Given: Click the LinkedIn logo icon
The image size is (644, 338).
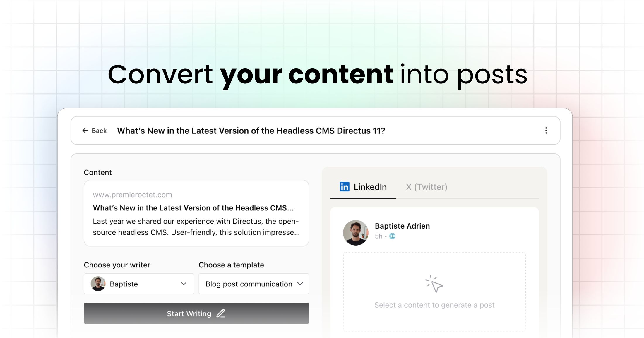Looking at the screenshot, I should (345, 187).
